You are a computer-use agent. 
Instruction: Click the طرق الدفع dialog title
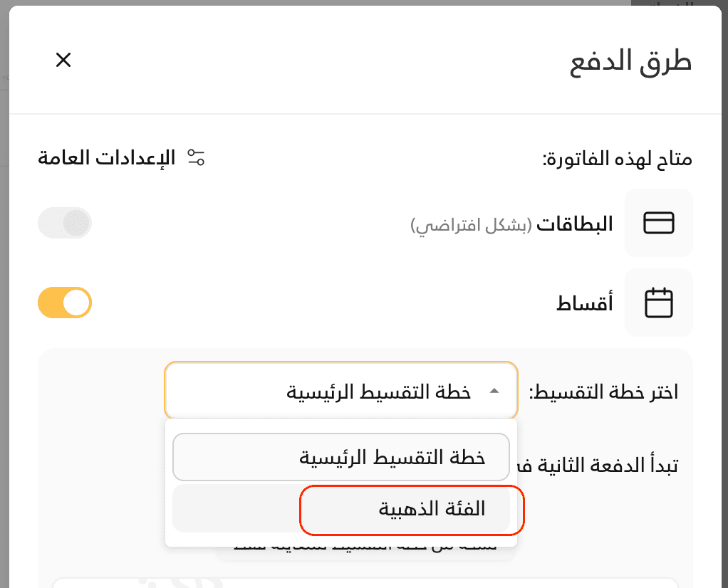coord(631,62)
